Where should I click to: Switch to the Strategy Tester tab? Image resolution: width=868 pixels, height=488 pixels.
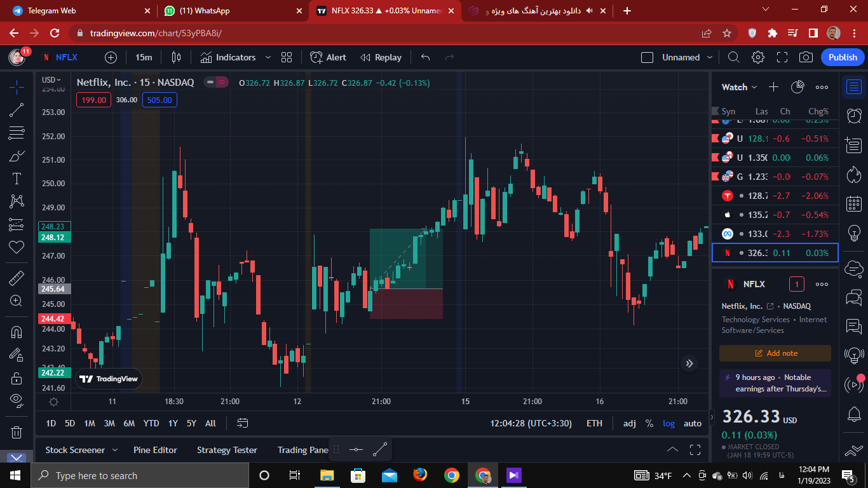(x=227, y=450)
